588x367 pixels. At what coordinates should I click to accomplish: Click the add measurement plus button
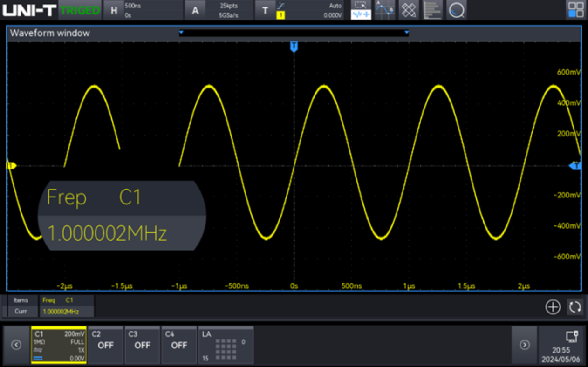pos(553,306)
